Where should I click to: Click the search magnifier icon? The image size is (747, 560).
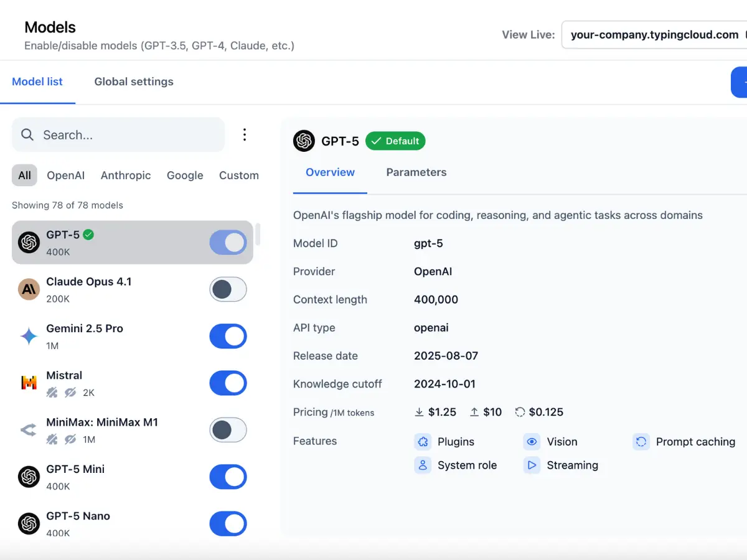(27, 135)
